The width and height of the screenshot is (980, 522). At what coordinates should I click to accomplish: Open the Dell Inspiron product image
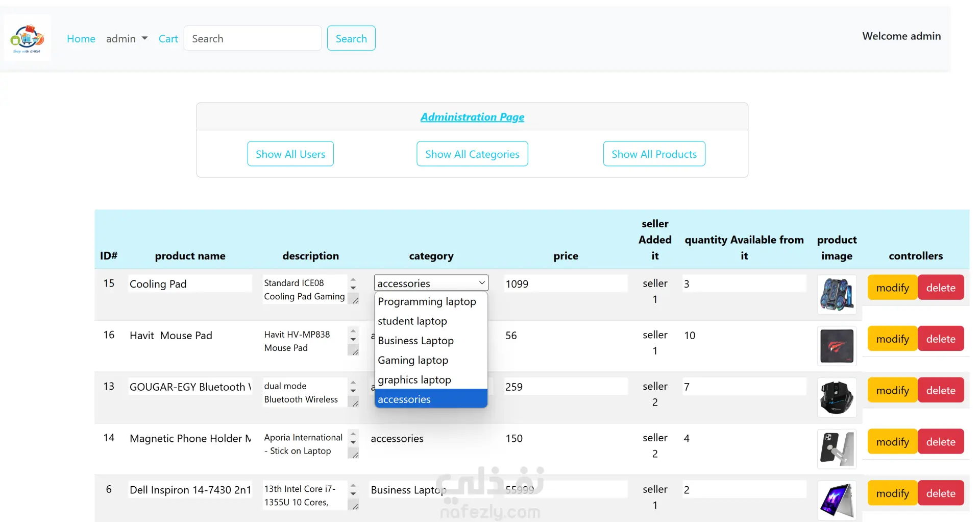tap(837, 501)
